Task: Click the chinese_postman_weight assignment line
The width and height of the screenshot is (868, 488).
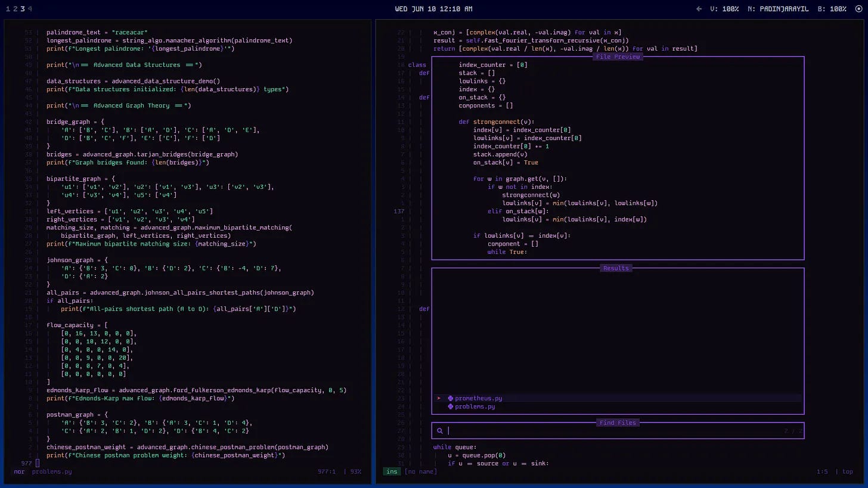Action: pos(187,447)
